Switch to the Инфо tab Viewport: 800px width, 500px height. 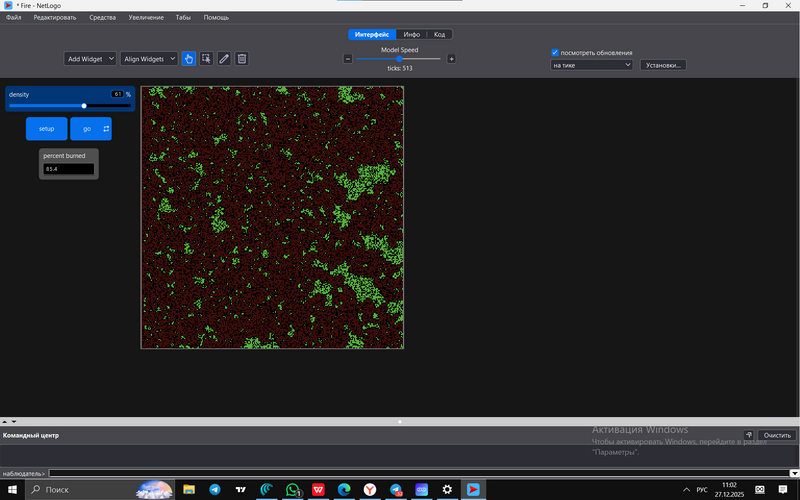411,34
